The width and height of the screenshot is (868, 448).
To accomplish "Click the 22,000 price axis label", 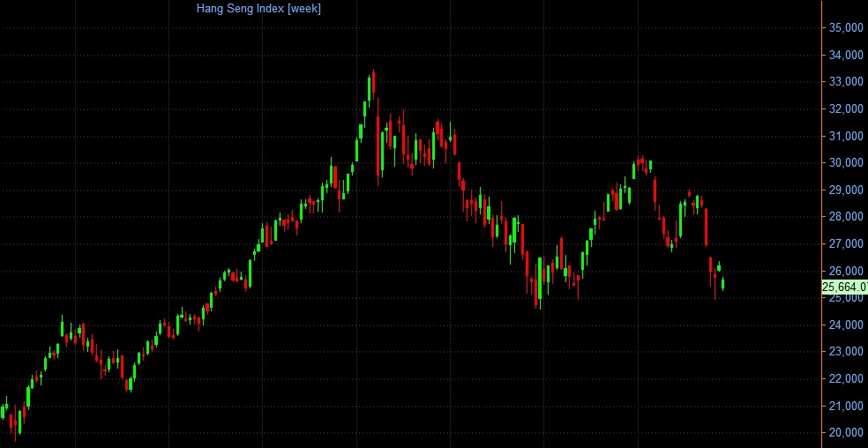I will [846, 379].
